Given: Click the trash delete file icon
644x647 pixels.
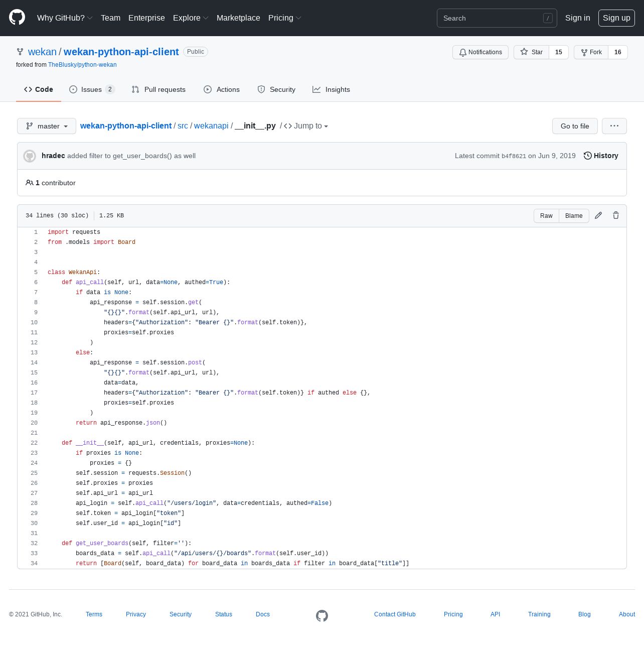Looking at the screenshot, I should 616,215.
